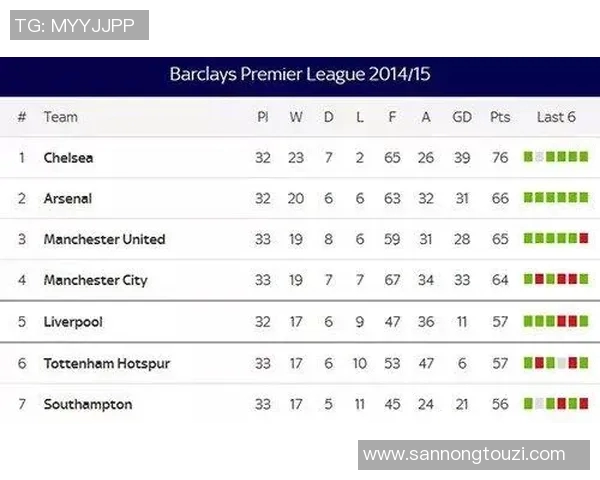The width and height of the screenshot is (600, 480).
Task: Open the Manchester United team link
Action: pos(104,240)
